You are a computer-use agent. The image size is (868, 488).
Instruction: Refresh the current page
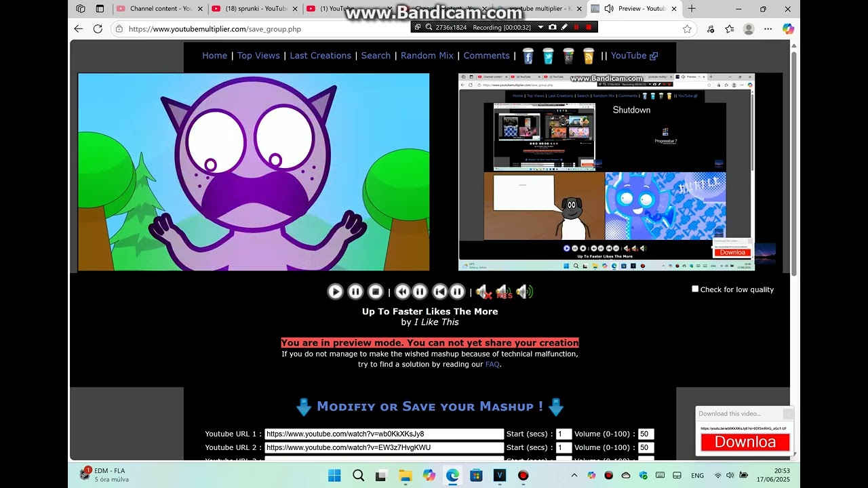click(x=98, y=28)
